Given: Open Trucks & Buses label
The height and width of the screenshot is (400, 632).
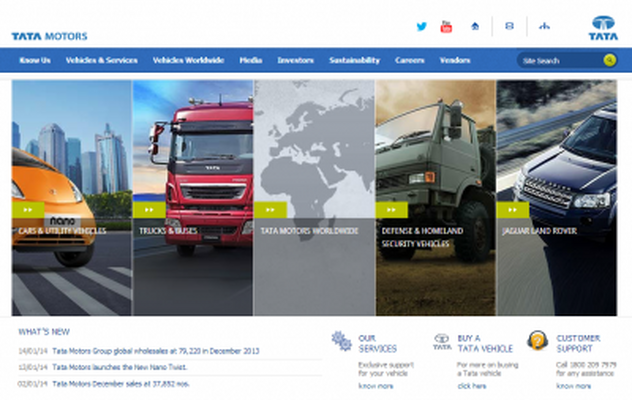Looking at the screenshot, I should pyautogui.click(x=168, y=231).
